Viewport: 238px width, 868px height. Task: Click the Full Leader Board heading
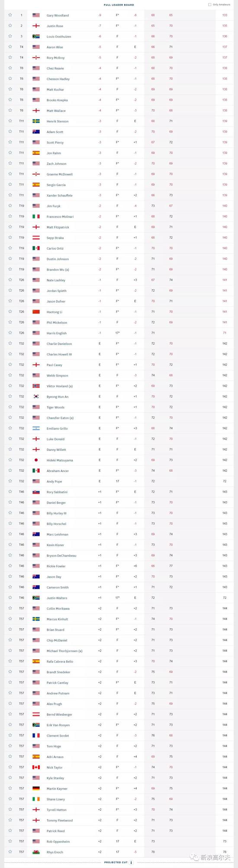pos(119,5)
